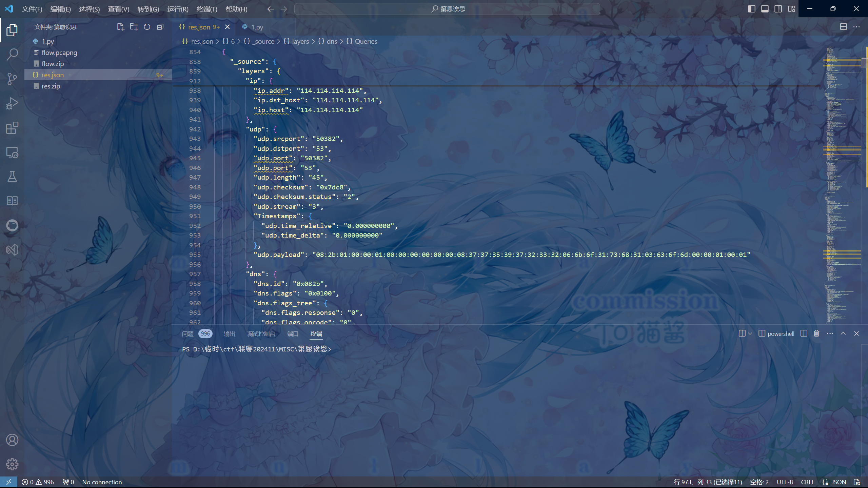Viewport: 868px width, 488px height.
Task: Open flow.pcapng in the explorer
Action: (x=98, y=53)
